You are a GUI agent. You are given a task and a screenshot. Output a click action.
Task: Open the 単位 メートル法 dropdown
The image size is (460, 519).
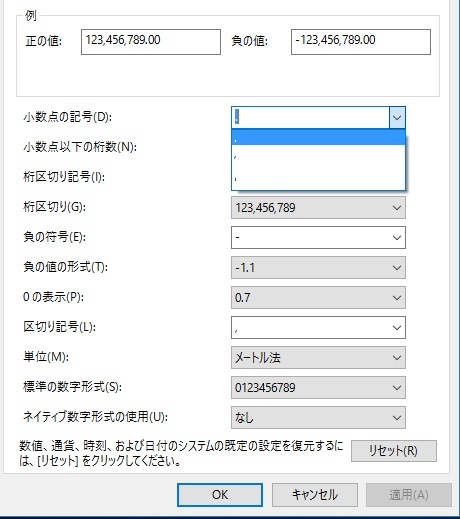tap(318, 358)
